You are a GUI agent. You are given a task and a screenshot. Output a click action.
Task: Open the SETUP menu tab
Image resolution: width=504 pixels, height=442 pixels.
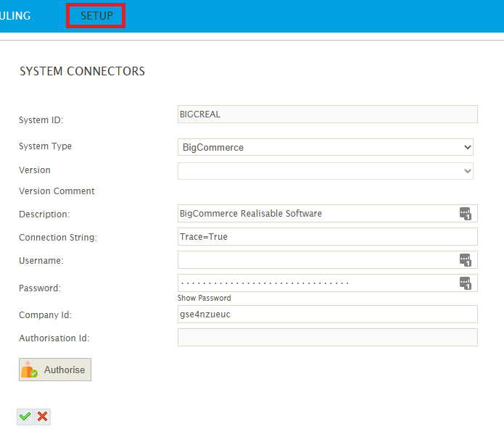96,15
